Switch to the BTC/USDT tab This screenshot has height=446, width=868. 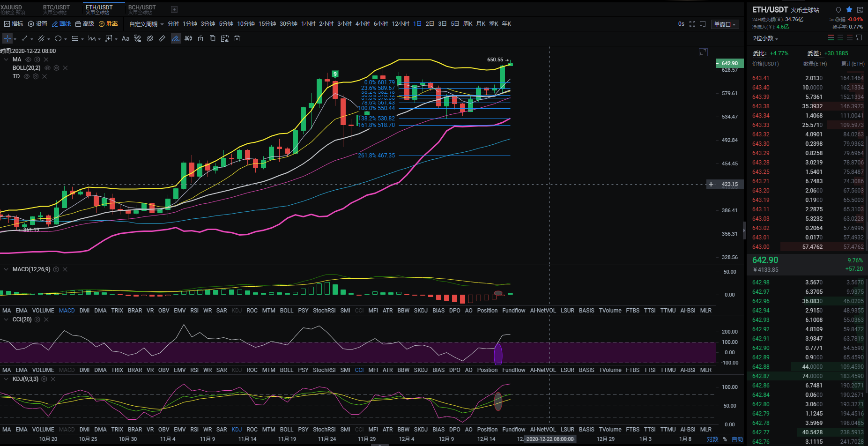point(56,9)
